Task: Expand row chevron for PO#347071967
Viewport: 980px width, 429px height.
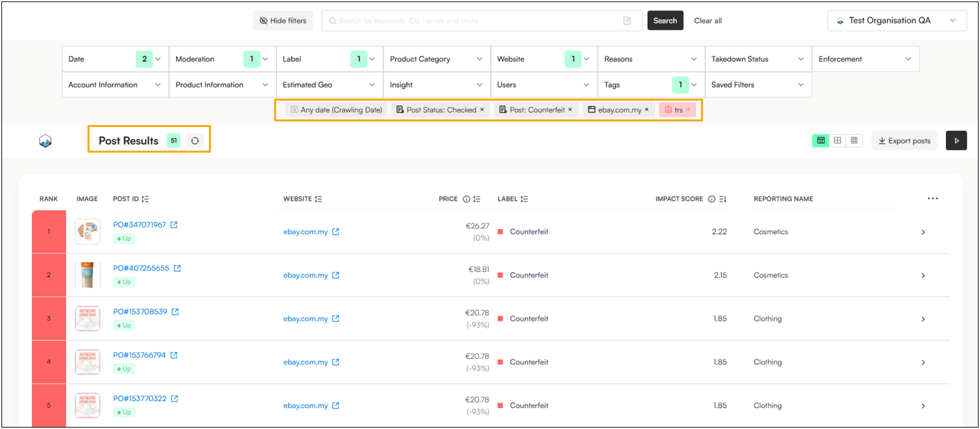Action: point(923,233)
